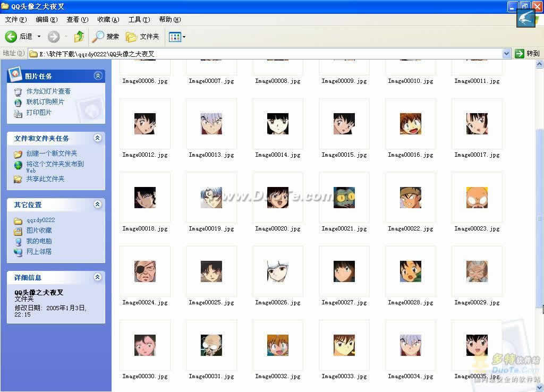Click the new folder icon beside 创建一个新文件夹
The image size is (544, 392).
[18, 154]
